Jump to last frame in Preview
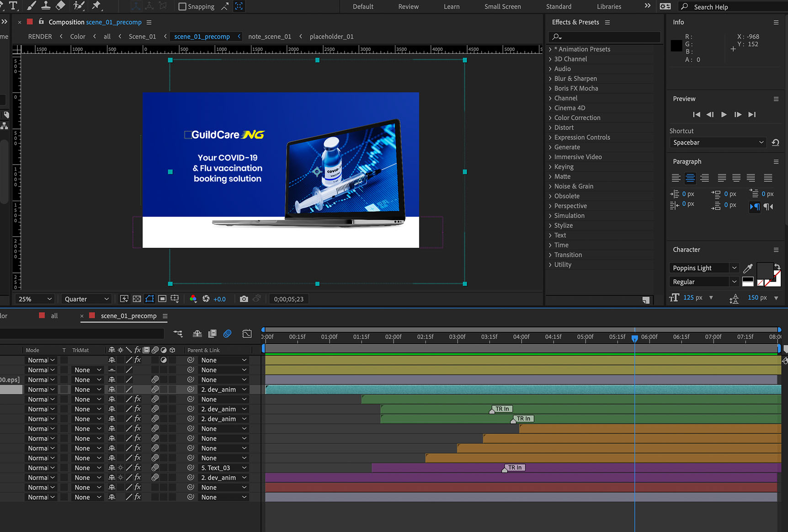 point(752,114)
